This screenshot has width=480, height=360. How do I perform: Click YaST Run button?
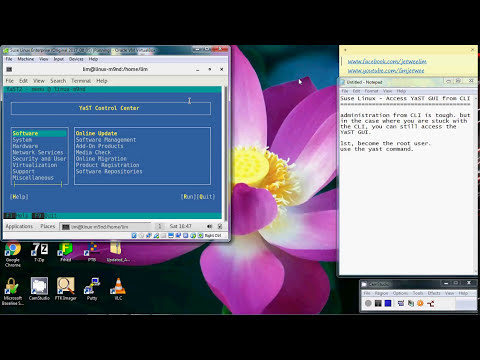tap(188, 197)
